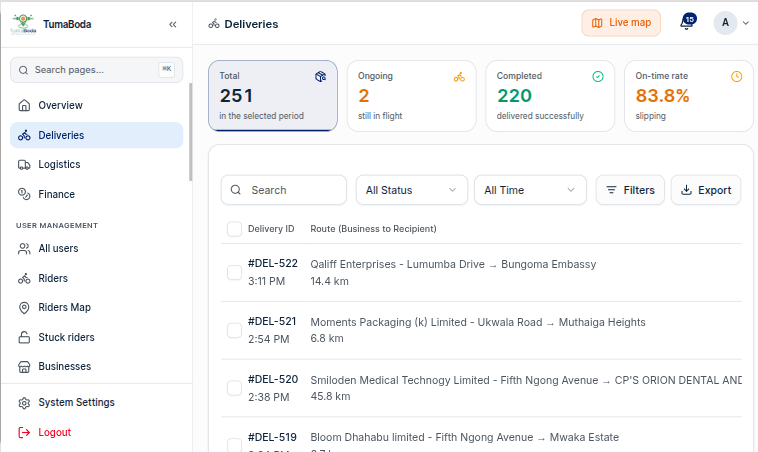The width and height of the screenshot is (758, 452).
Task: Collapse the sidebar with double chevron
Action: tap(173, 24)
